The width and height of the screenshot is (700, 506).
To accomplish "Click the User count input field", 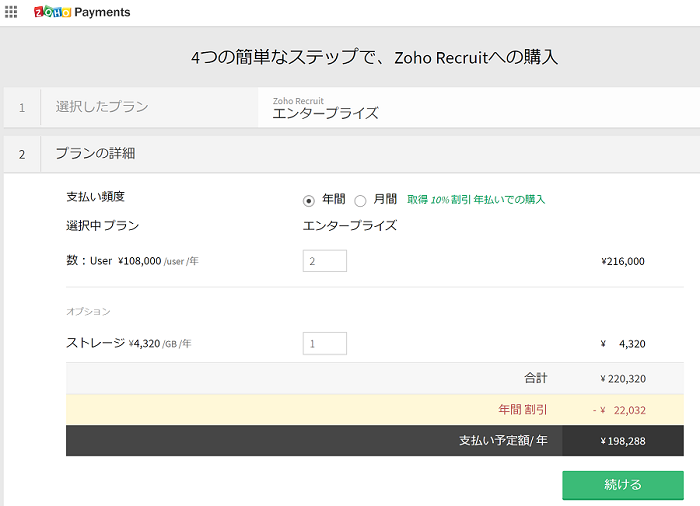I will pos(325,261).
